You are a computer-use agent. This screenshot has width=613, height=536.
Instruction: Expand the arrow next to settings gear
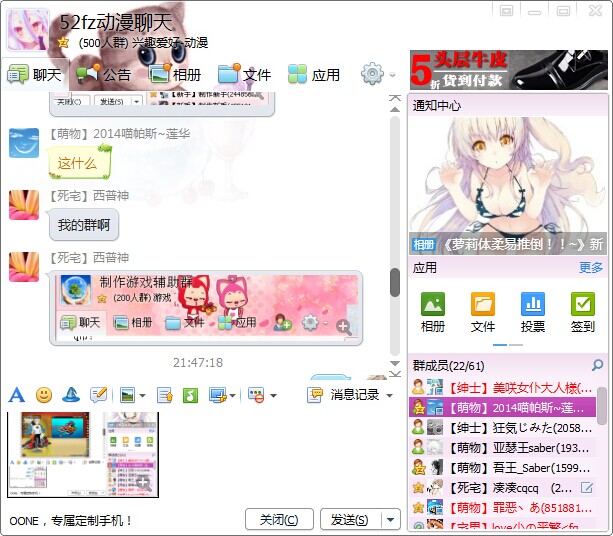click(x=393, y=75)
